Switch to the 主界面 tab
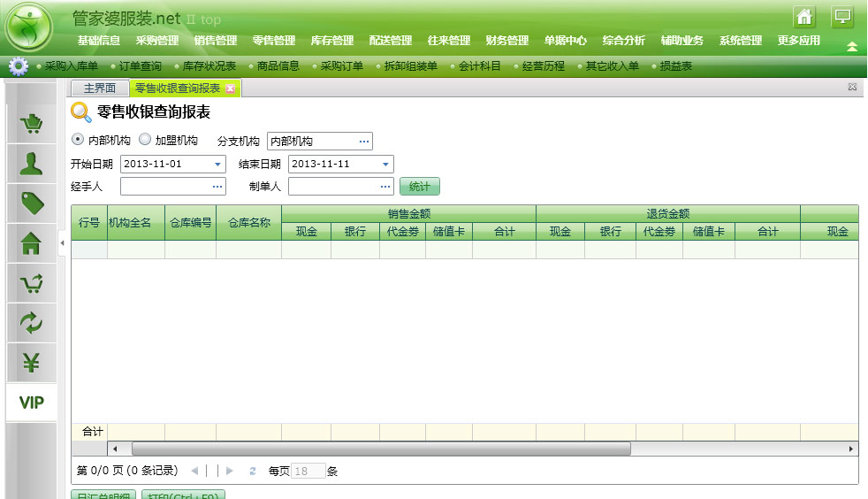The image size is (868, 499). coord(99,88)
